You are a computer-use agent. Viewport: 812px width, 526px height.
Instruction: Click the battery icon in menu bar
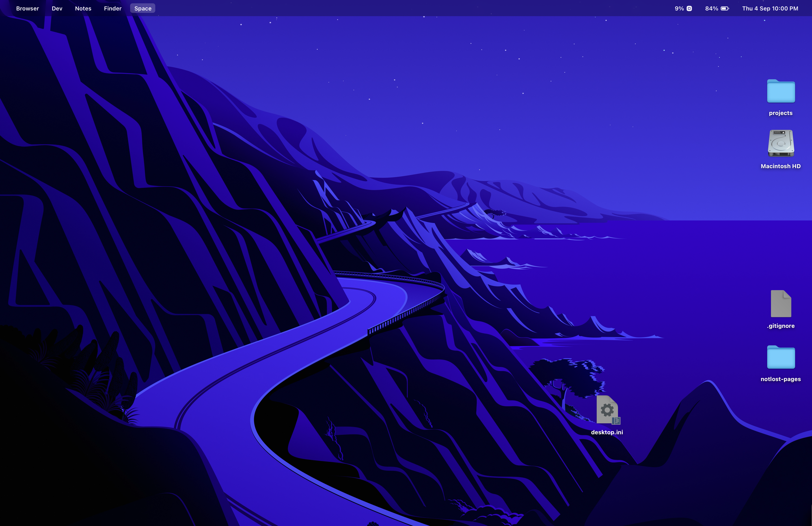tap(725, 9)
